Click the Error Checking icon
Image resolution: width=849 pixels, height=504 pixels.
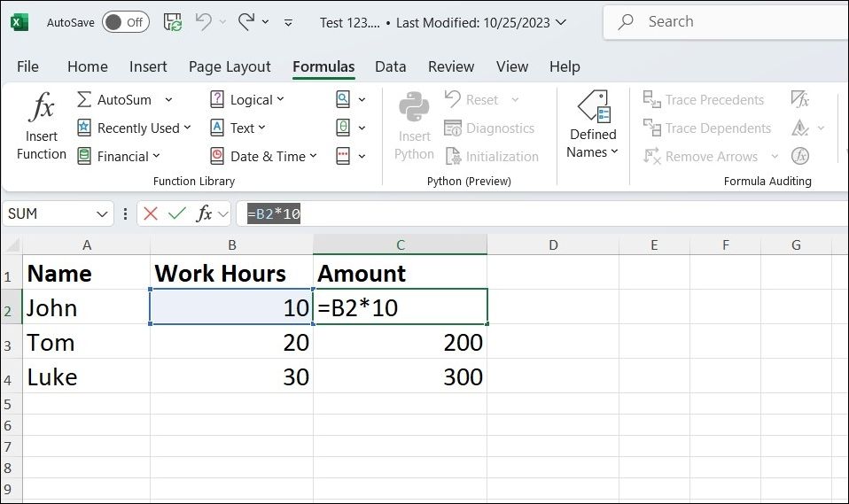click(799, 128)
